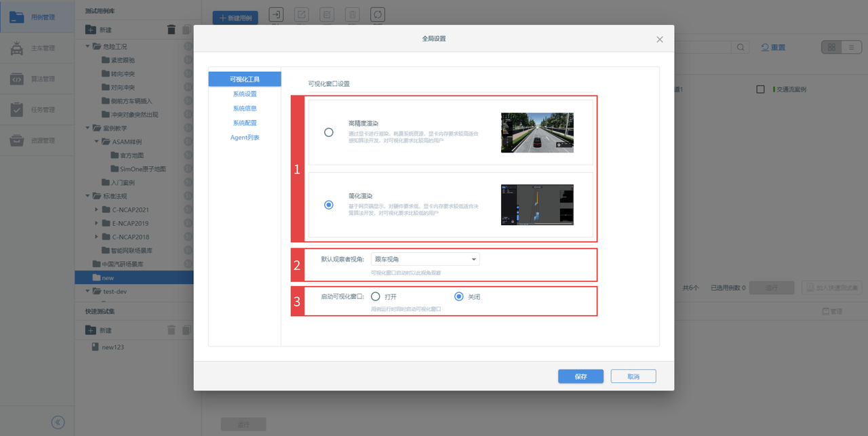Click the trash icon in 测试用例库
The image size is (868, 436).
coord(172,29)
